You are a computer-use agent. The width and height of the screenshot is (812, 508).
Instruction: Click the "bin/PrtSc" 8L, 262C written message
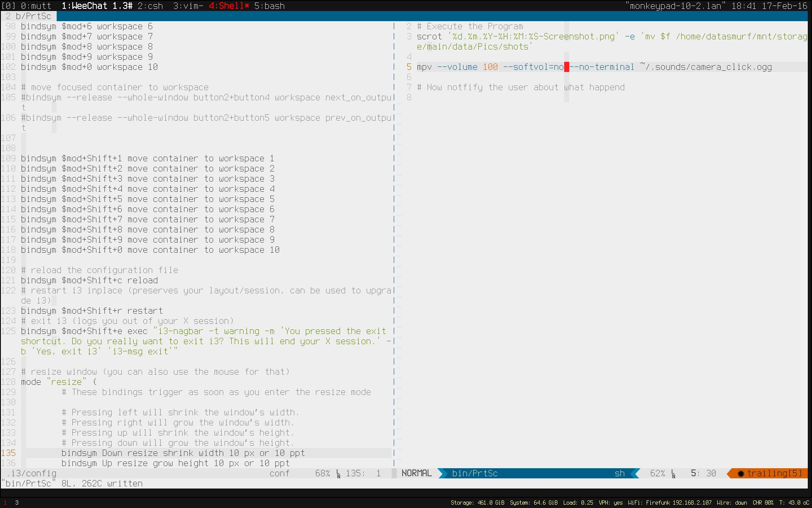coord(71,483)
